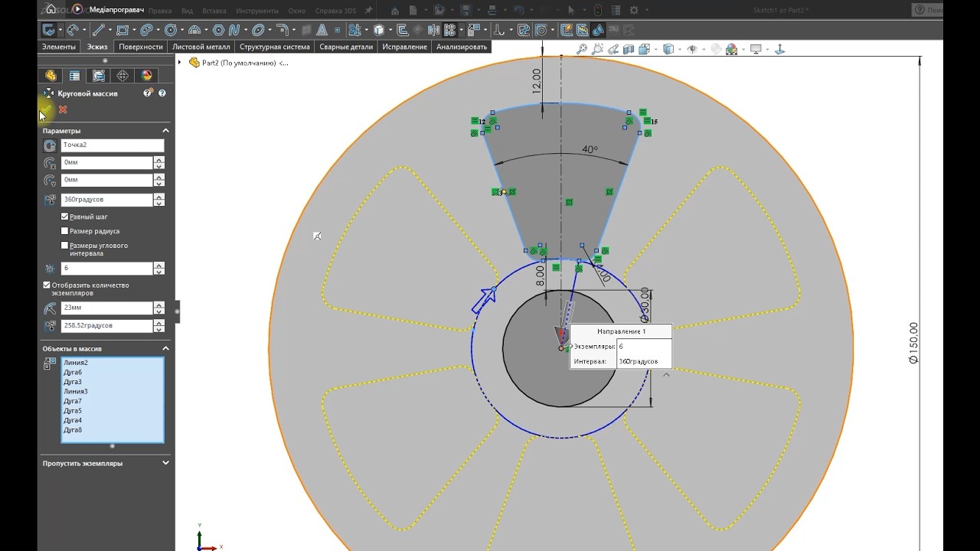Open the Display Style dropdown arrow
This screenshot has height=551, width=980.
point(680,49)
